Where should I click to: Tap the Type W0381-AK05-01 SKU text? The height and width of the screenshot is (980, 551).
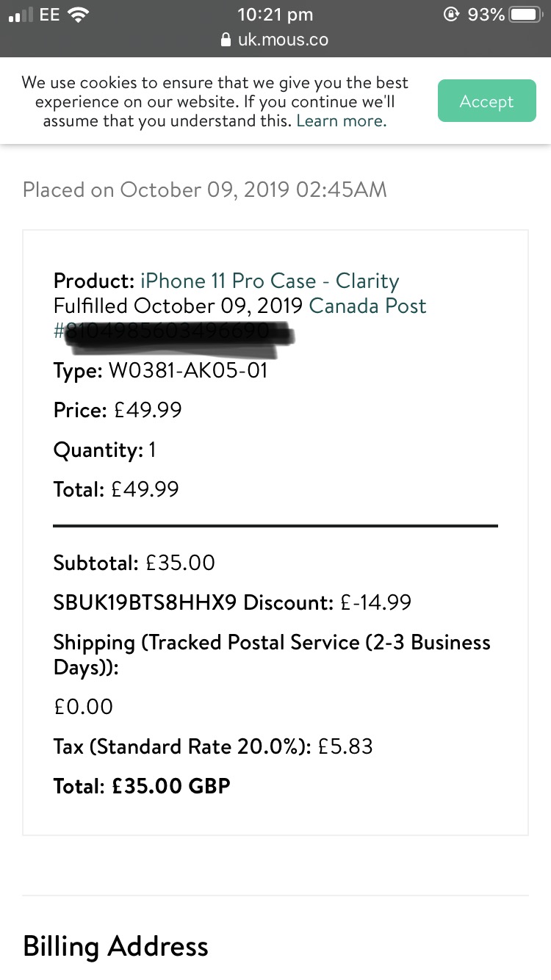coord(161,371)
